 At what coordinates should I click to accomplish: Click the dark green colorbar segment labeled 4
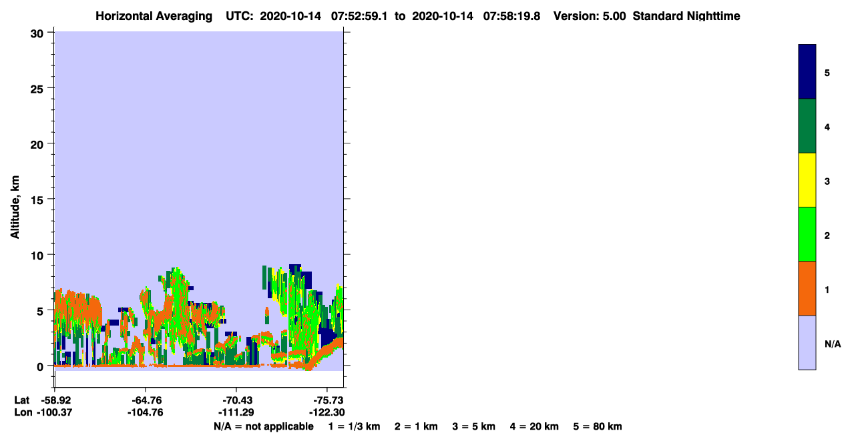coord(807,126)
